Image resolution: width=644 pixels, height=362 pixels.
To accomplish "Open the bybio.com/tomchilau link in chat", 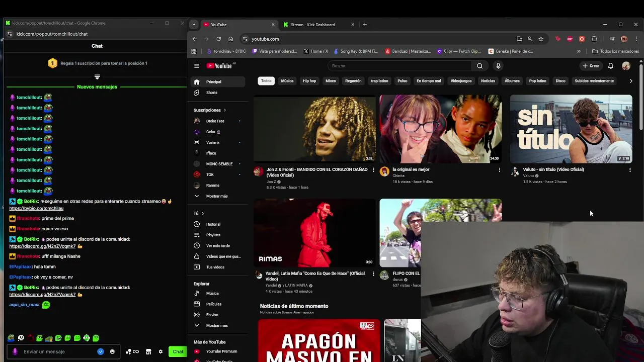I will 36,208.
